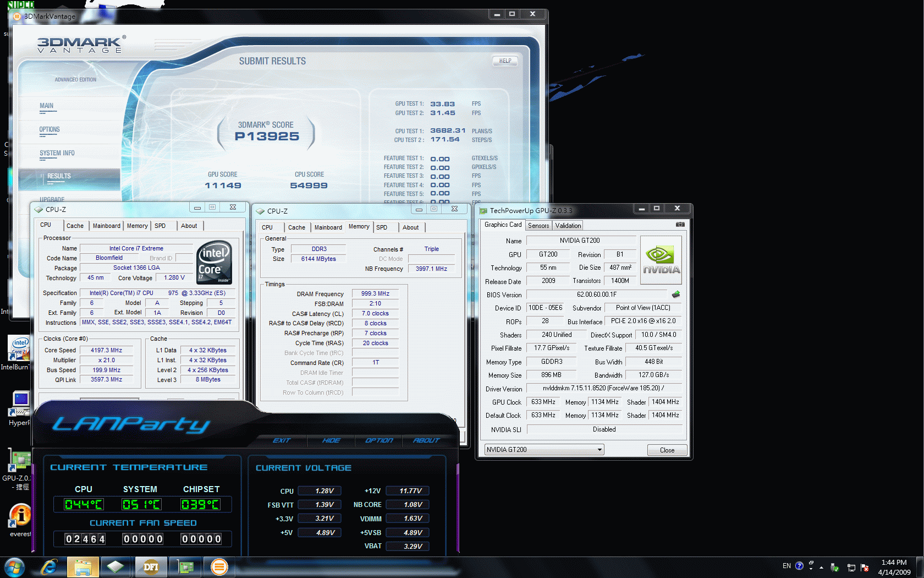Open the NVIDIA GT200 card selector dropdown
Image resolution: width=924 pixels, height=578 pixels.
pyautogui.click(x=544, y=450)
